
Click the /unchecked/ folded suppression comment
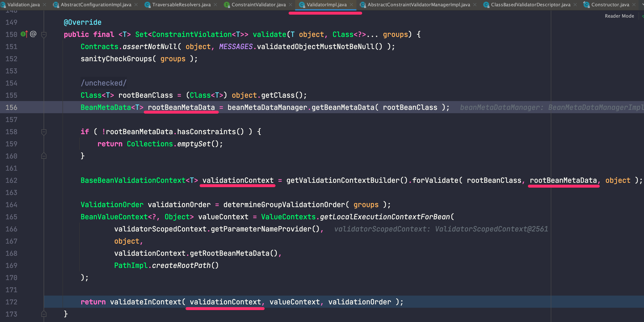pyautogui.click(x=103, y=83)
